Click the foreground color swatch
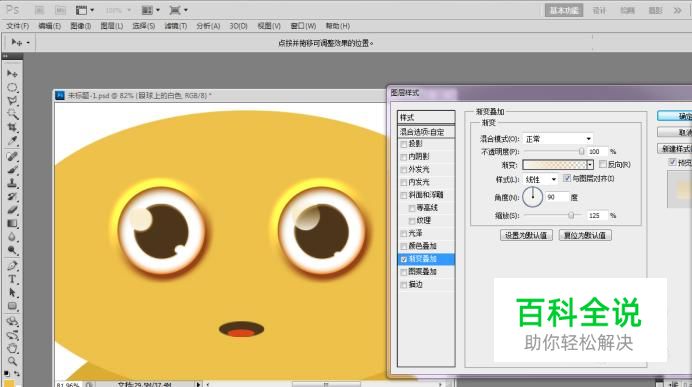The width and height of the screenshot is (692, 387). click(x=9, y=383)
